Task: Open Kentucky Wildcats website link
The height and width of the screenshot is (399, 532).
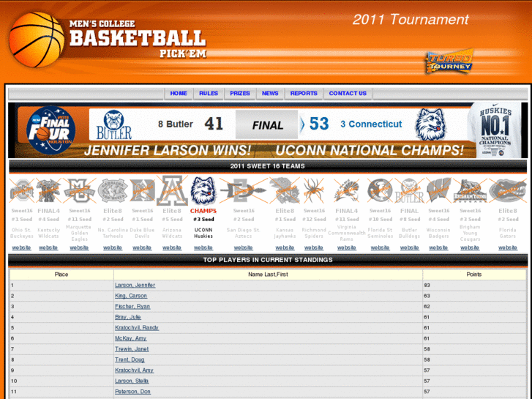Action: [x=48, y=247]
